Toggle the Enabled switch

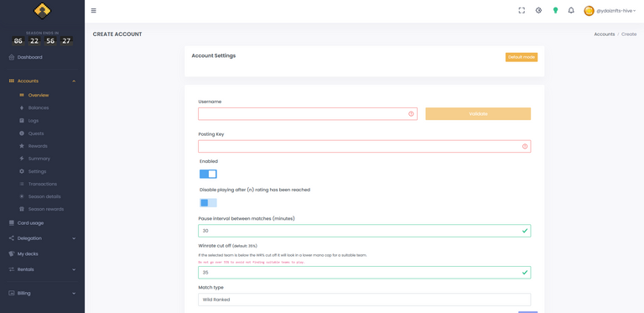(x=208, y=175)
